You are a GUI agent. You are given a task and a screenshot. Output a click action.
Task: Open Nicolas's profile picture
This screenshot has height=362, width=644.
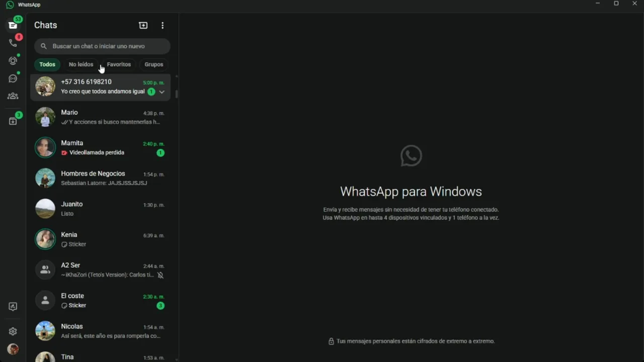click(x=45, y=331)
